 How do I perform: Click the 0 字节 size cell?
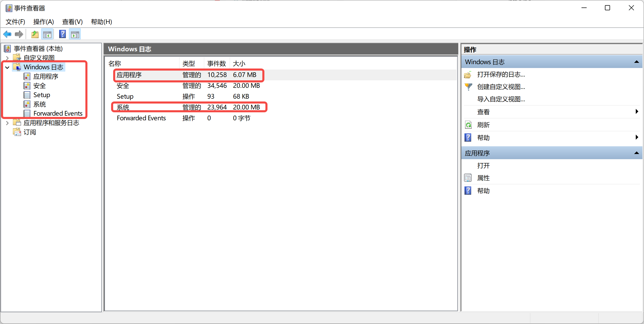241,118
